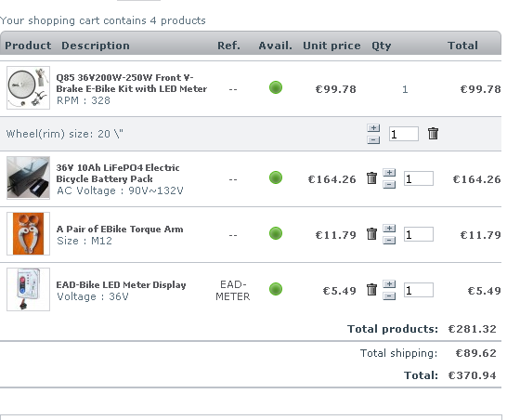The width and height of the screenshot is (520, 420).
Task: Remove the EBike Torque Arm from cart
Action: pos(371,234)
